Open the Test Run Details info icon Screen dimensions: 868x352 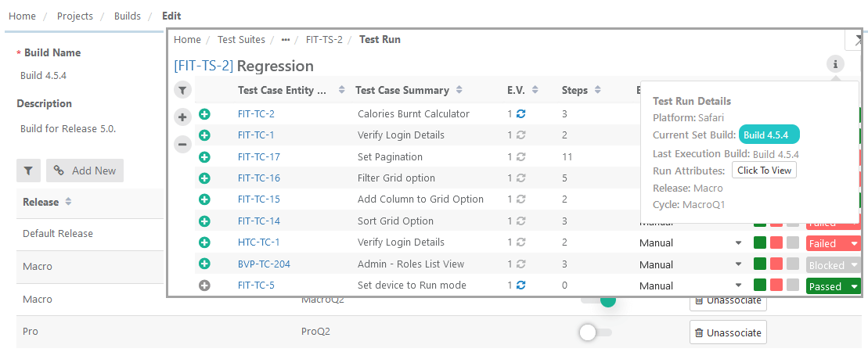(835, 64)
